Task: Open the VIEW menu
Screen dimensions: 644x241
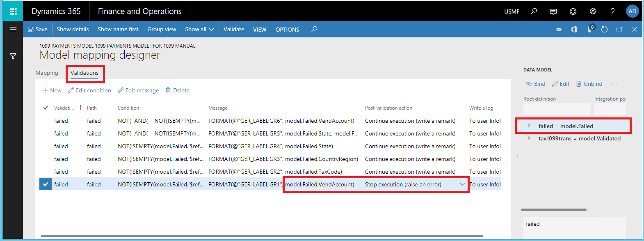Action: tap(260, 30)
